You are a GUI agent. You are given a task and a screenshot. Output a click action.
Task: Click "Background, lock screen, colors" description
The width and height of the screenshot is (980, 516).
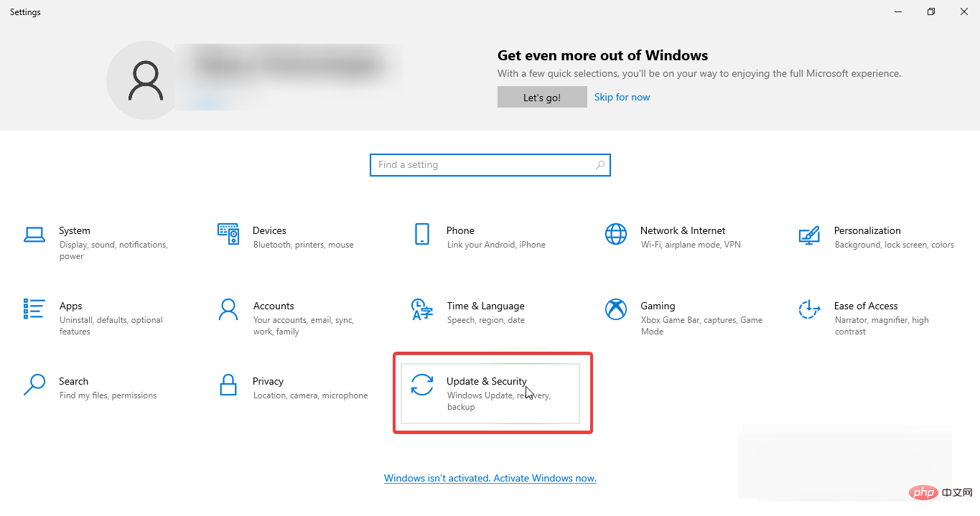[895, 245]
